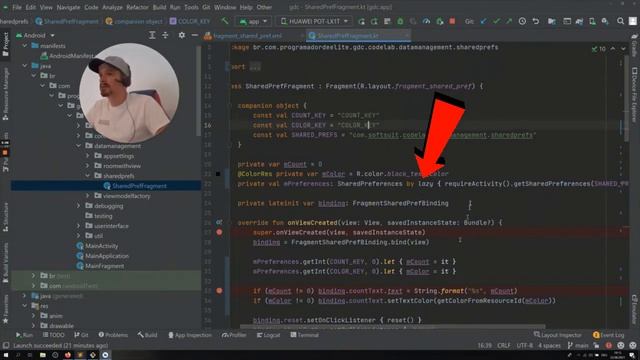Expand the debugging package arrow
The image size is (640, 360).
78,206
